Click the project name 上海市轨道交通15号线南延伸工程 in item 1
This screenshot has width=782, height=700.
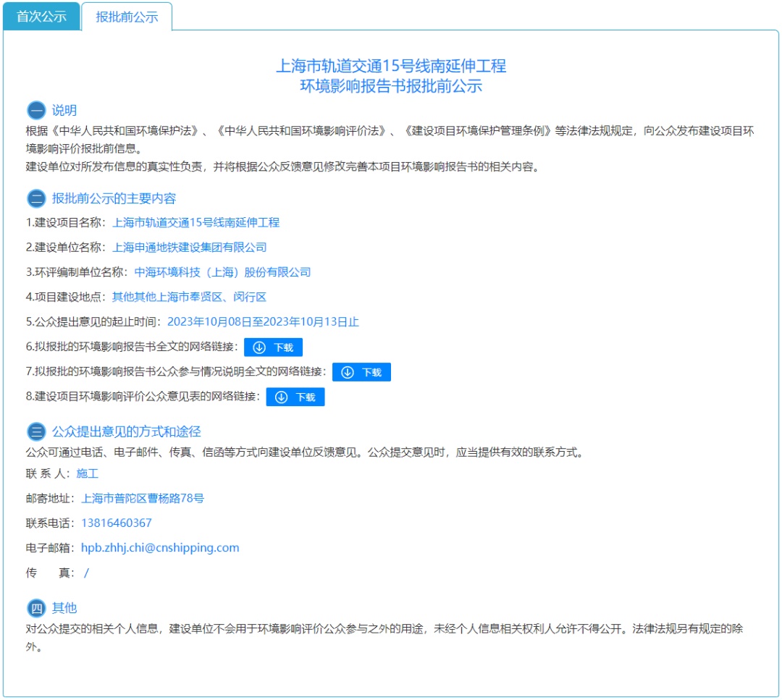click(x=195, y=222)
